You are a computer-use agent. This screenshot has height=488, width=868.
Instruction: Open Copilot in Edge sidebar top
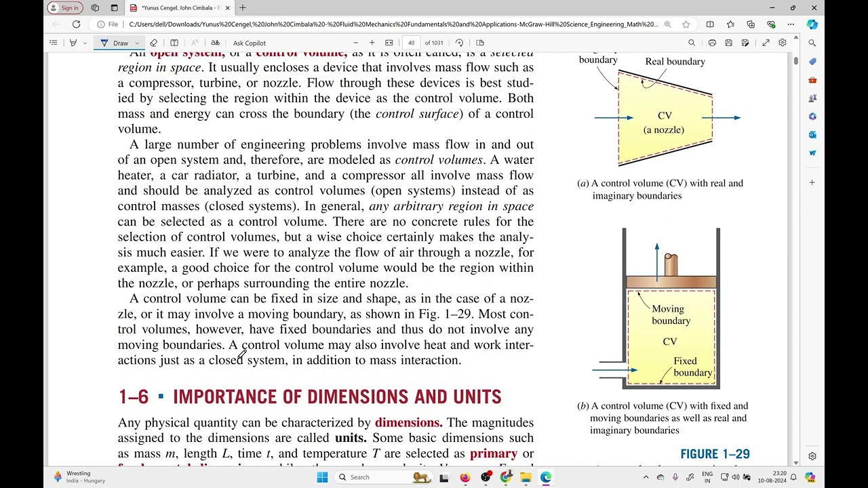point(812,24)
